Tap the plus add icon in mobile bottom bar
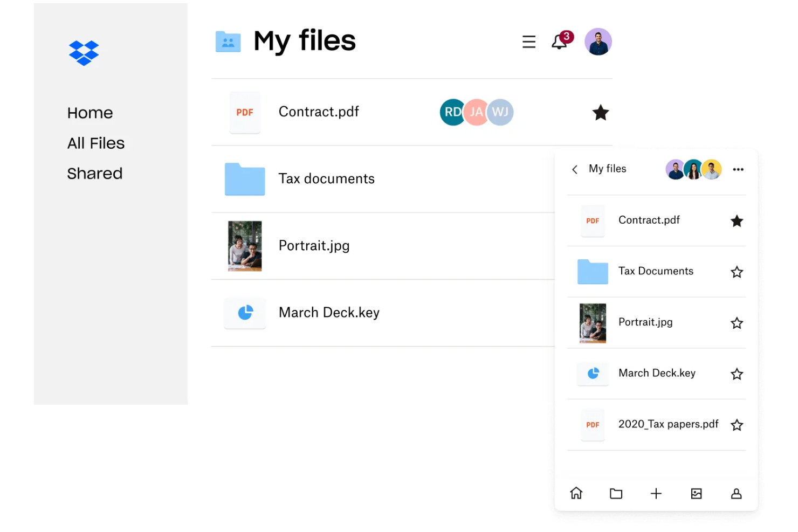The height and width of the screenshot is (532, 798). [x=656, y=493]
